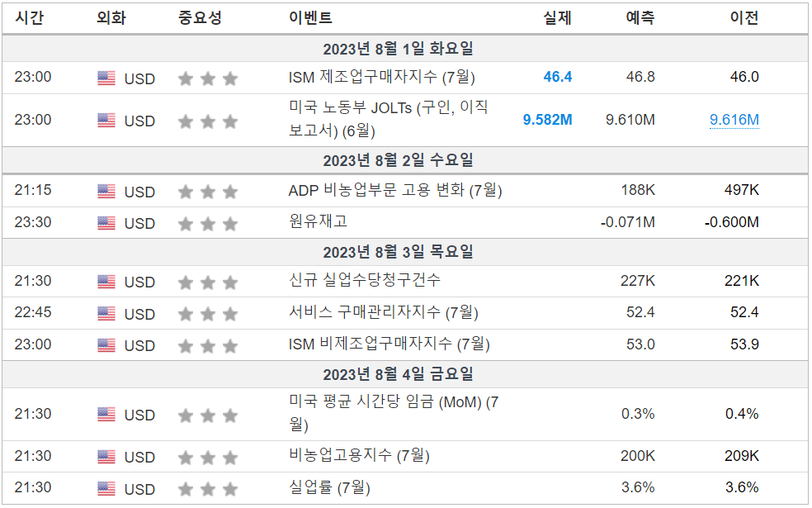Click the previous value 0.4%
812x508 pixels.
pyautogui.click(x=742, y=414)
